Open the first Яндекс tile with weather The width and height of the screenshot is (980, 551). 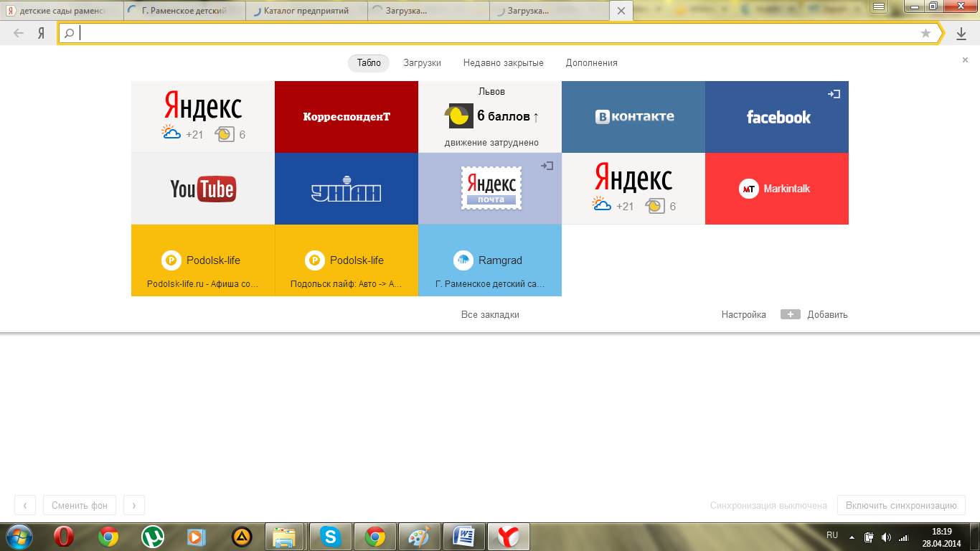203,117
